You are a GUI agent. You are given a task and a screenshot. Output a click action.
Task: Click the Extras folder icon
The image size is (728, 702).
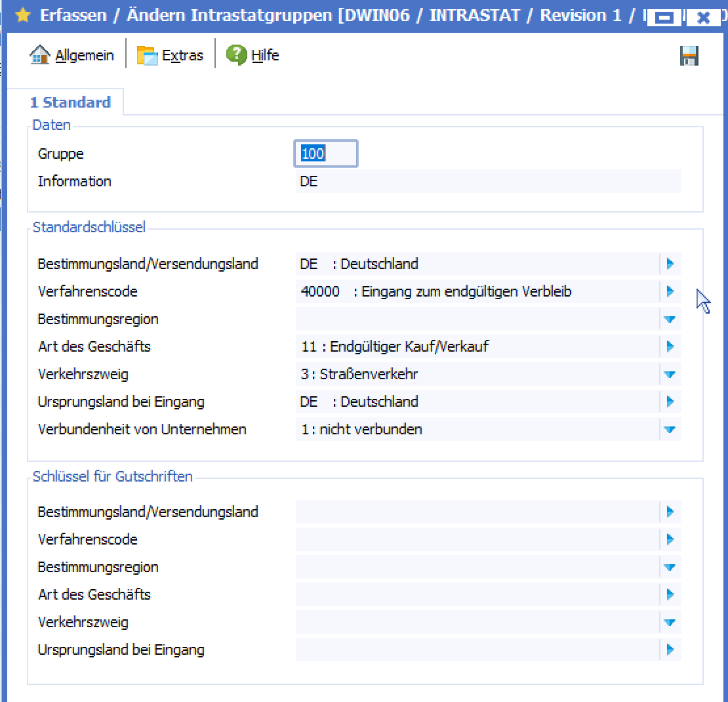coord(147,55)
